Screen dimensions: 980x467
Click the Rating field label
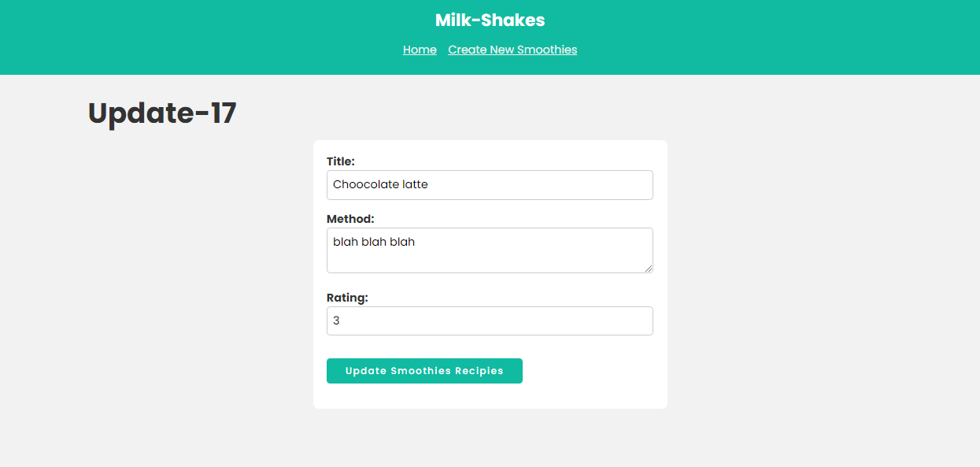coord(346,297)
